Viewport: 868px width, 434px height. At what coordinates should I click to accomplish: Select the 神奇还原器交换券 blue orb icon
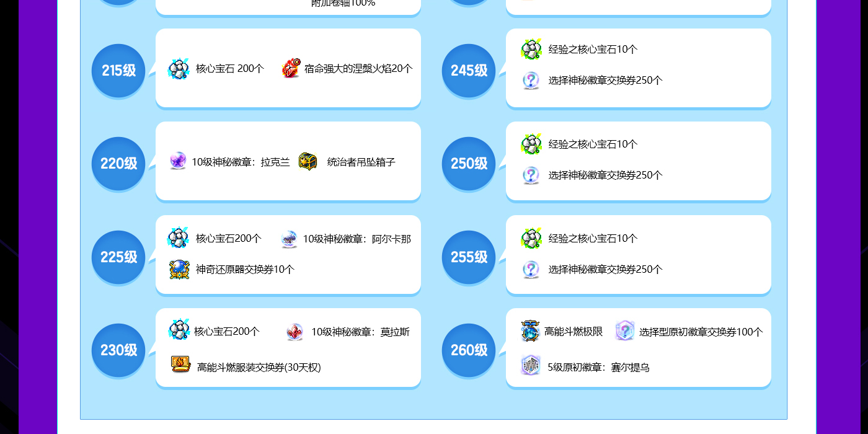click(x=179, y=269)
